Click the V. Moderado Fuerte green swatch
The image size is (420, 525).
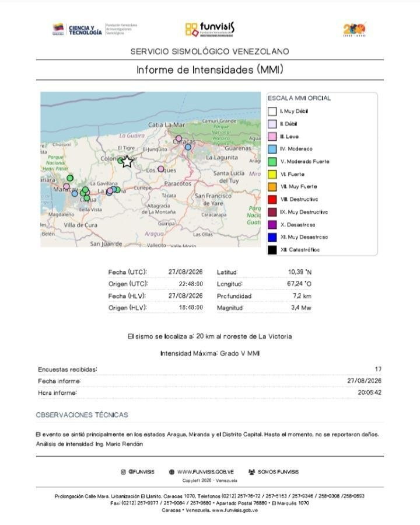click(272, 162)
